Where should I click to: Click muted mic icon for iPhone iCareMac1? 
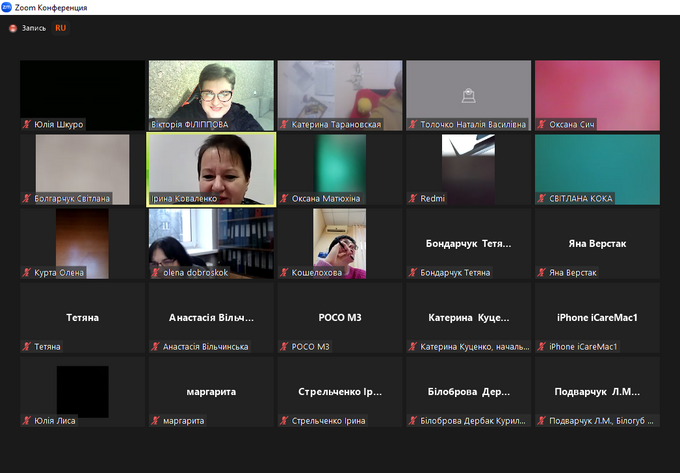tap(542, 347)
